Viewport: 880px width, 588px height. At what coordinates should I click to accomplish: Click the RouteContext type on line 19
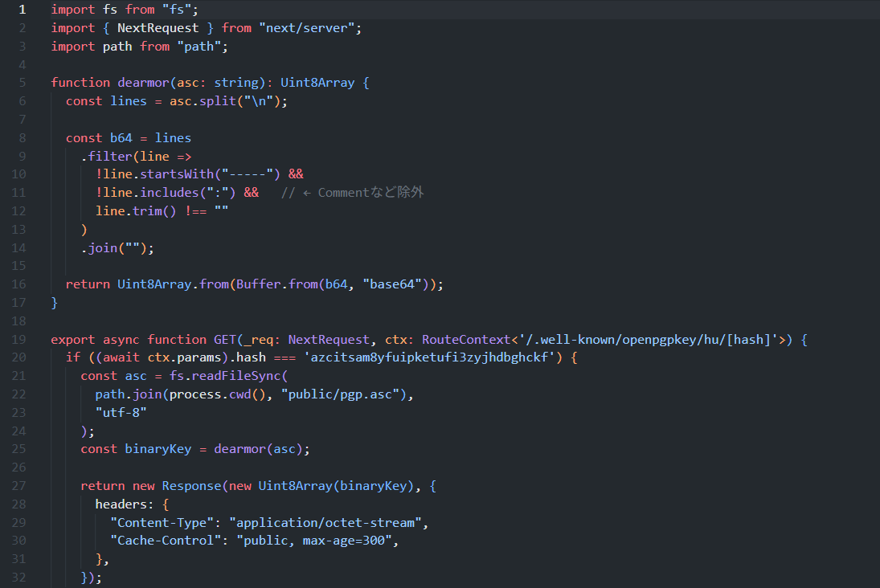(x=466, y=340)
